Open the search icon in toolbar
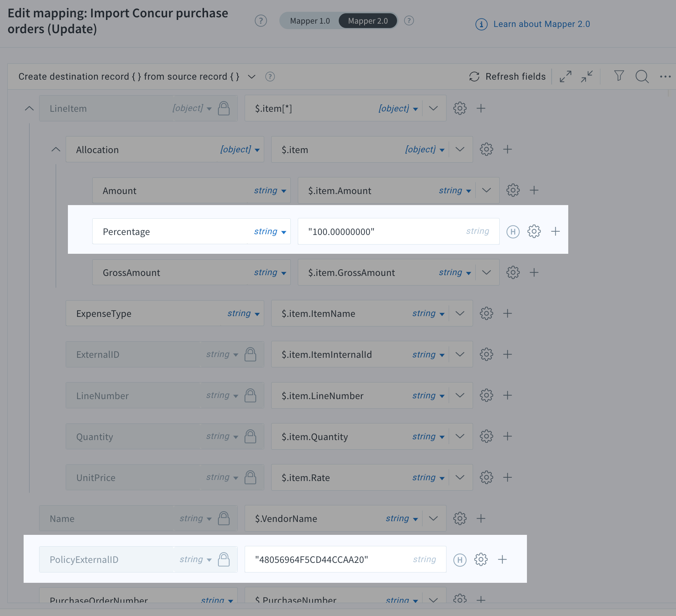Screen dimensions: 676x616 click(642, 77)
